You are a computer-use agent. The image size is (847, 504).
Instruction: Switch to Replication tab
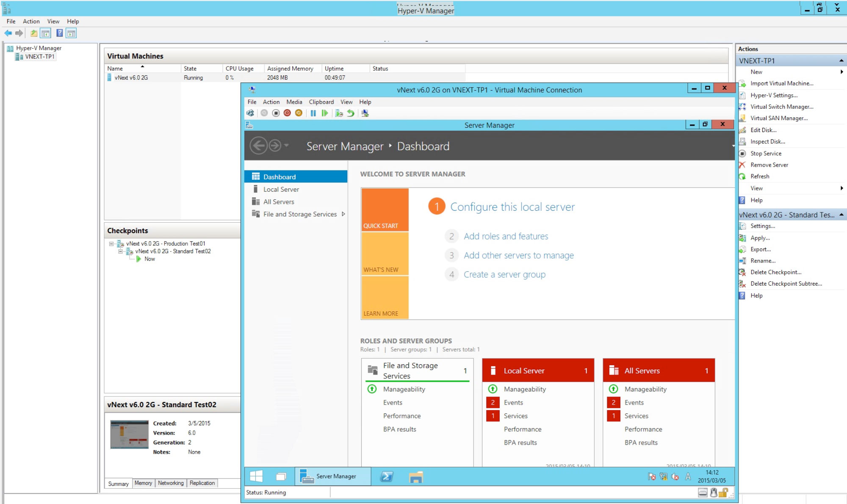coord(202,483)
